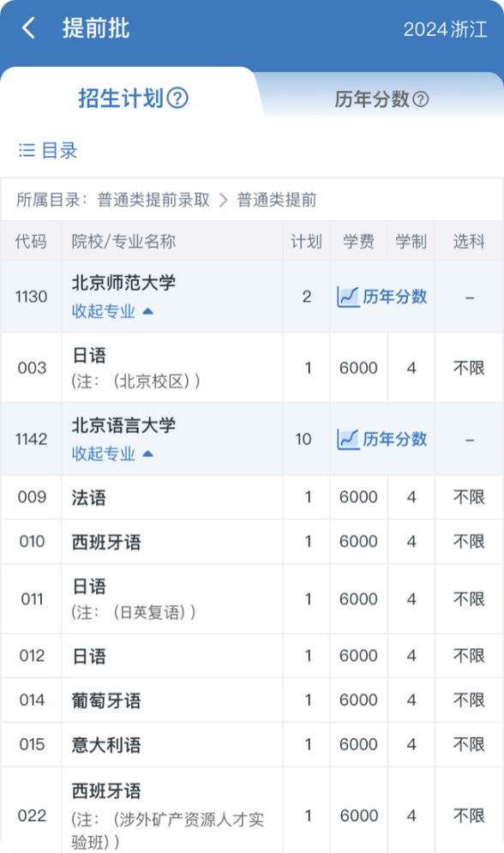Open 日语 北京校区 major row 003

click(252, 368)
